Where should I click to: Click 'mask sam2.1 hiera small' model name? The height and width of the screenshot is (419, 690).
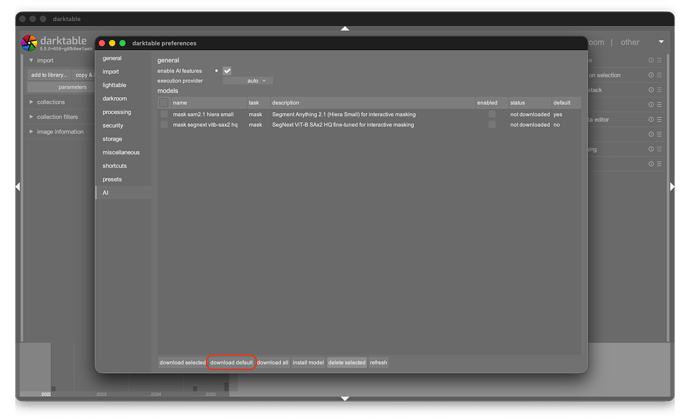[x=203, y=114]
